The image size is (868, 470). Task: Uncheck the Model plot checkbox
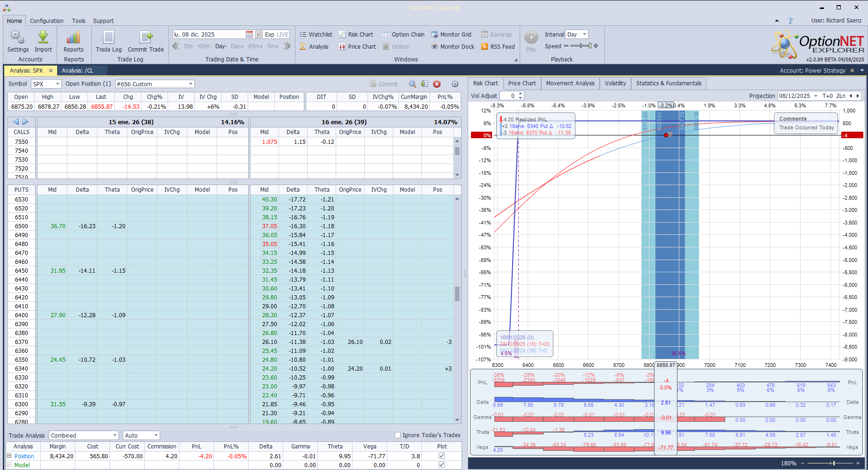441,465
